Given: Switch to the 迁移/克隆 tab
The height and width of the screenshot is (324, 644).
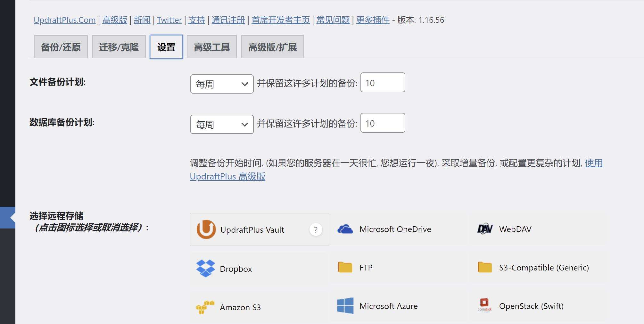Looking at the screenshot, I should click(x=119, y=47).
